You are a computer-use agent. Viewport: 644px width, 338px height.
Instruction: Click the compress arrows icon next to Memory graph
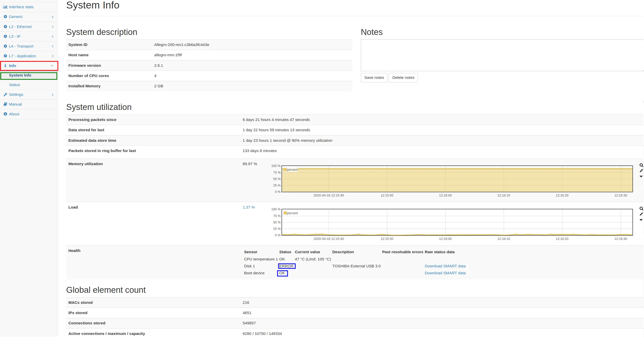point(641,171)
